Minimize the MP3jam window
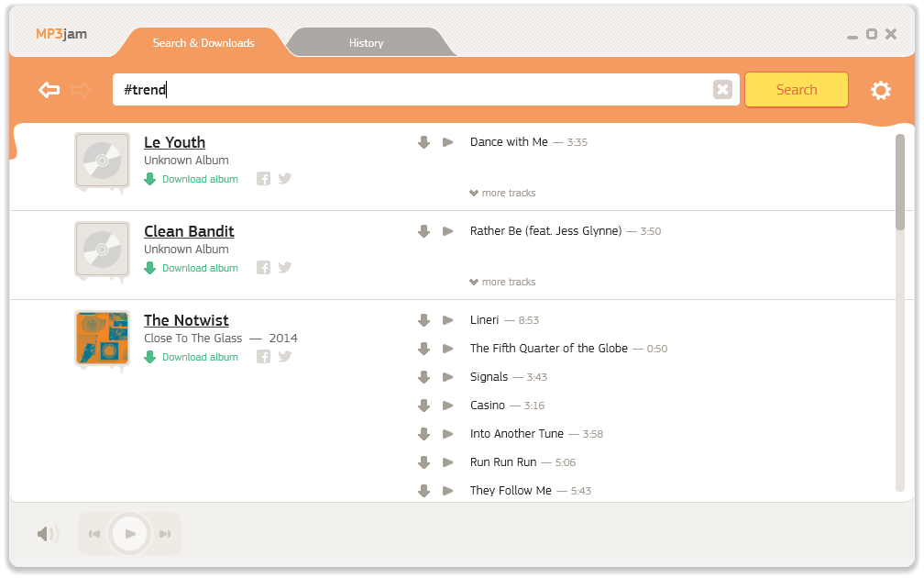The width and height of the screenshot is (924, 578). tap(852, 37)
